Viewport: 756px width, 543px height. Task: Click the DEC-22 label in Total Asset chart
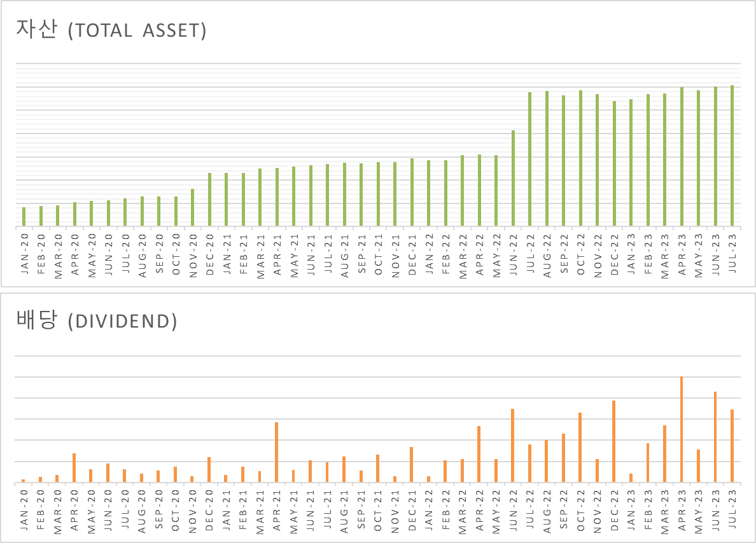click(615, 254)
